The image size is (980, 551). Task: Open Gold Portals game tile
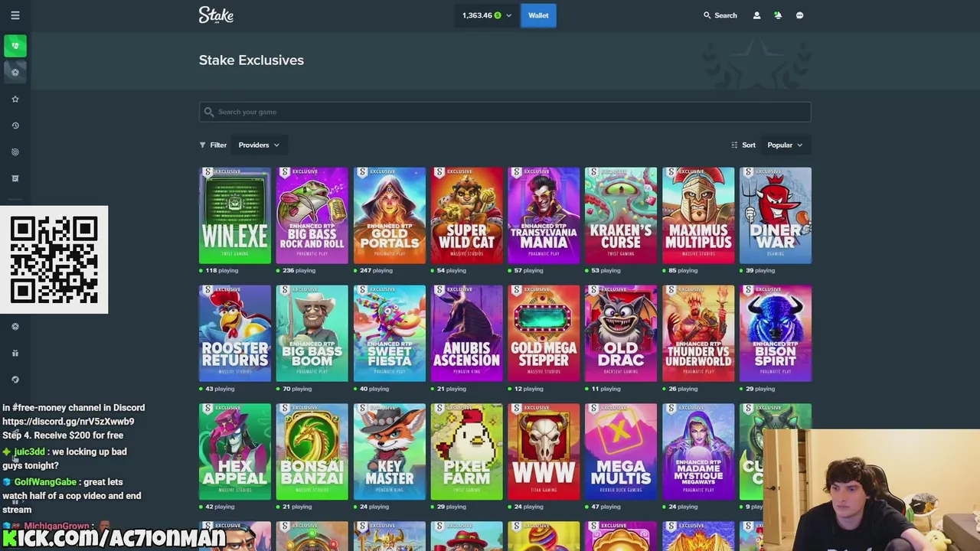point(390,215)
